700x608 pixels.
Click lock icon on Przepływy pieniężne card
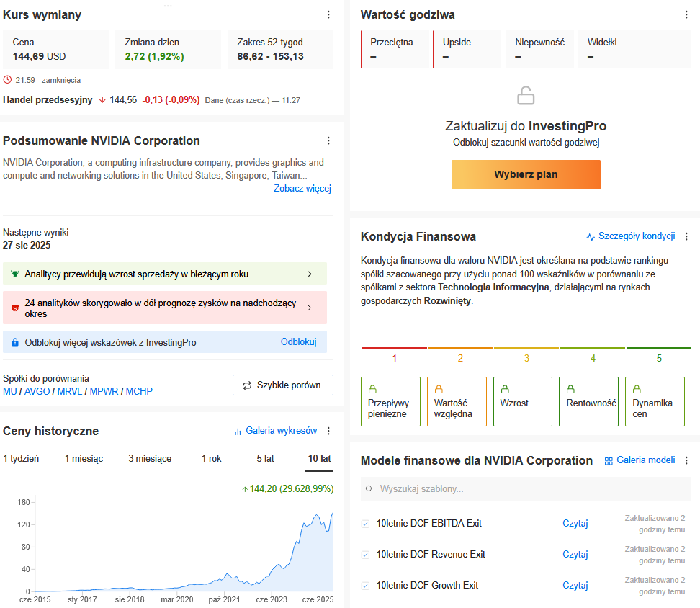coord(372,389)
